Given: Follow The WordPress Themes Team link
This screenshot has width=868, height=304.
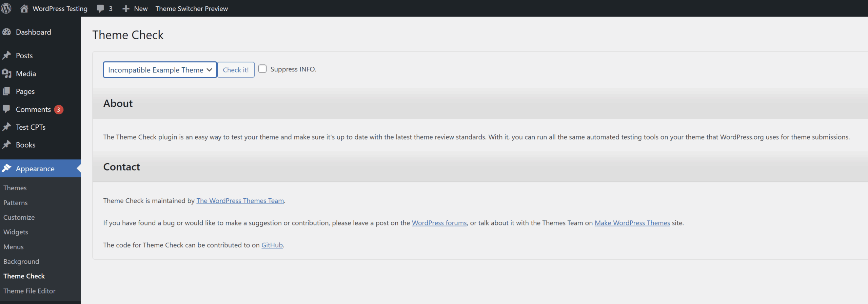Looking at the screenshot, I should (240, 201).
